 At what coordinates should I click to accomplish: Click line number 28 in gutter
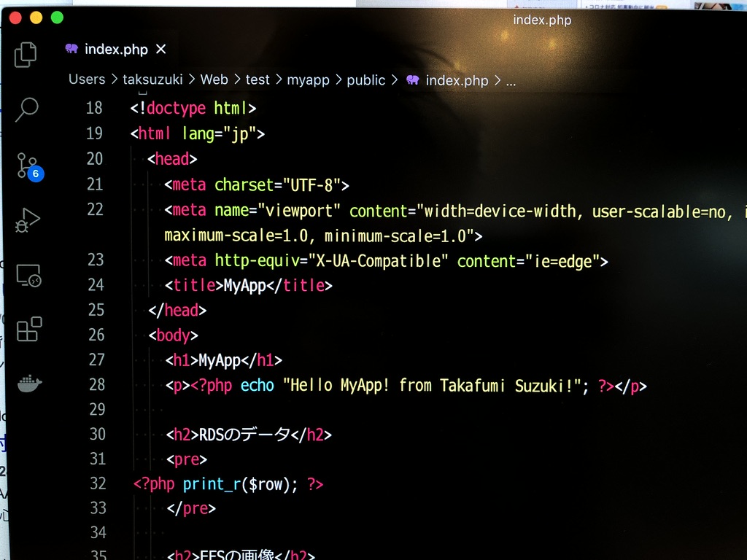96,384
